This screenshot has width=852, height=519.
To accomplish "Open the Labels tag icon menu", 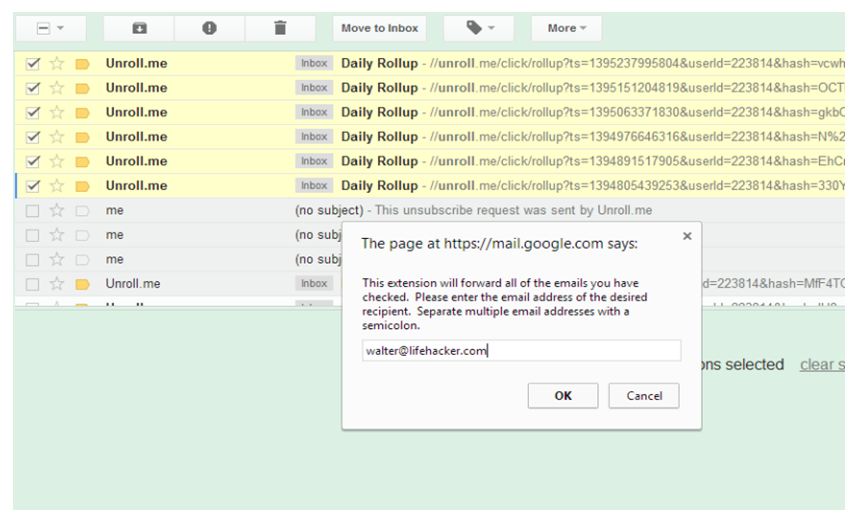I will (x=479, y=28).
